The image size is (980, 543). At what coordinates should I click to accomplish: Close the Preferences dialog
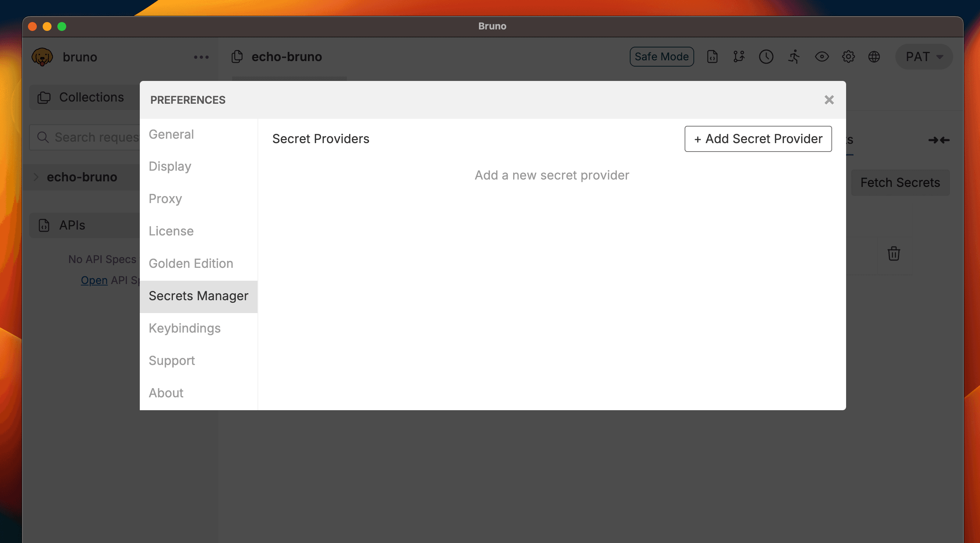pos(829,100)
